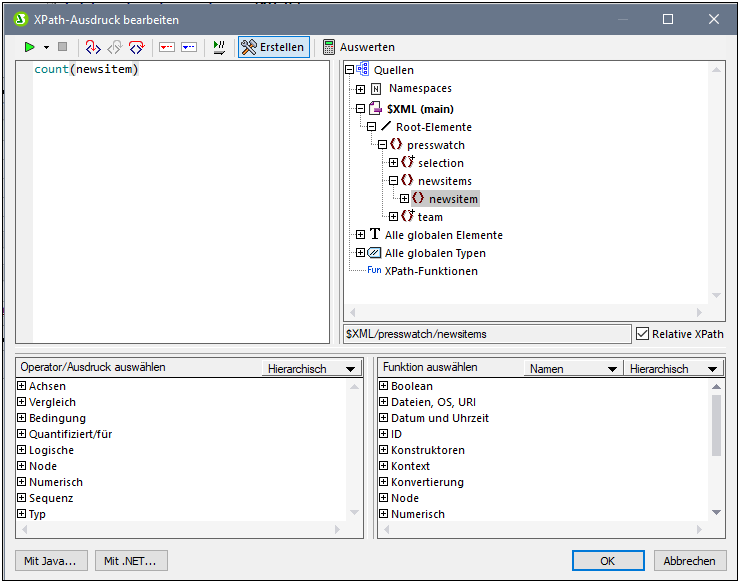The width and height of the screenshot is (740, 583).
Task: Select the XPath-Funktionen tree item
Action: (433, 271)
